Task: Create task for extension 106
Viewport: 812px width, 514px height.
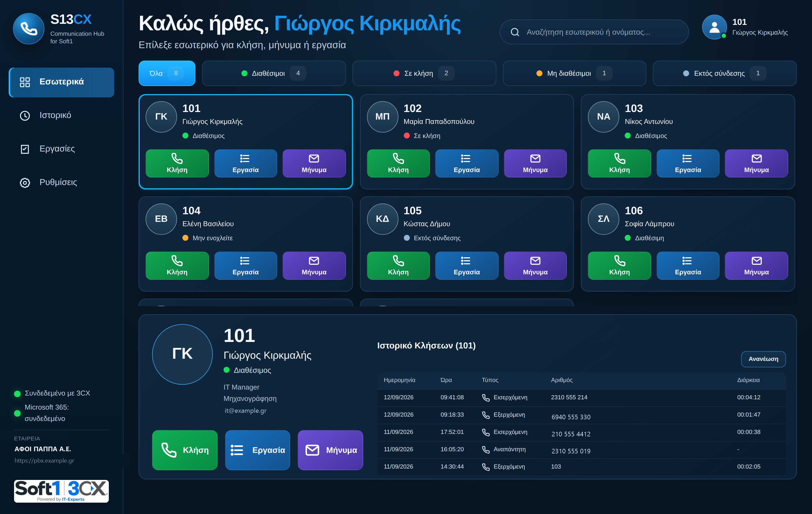Action: point(688,266)
